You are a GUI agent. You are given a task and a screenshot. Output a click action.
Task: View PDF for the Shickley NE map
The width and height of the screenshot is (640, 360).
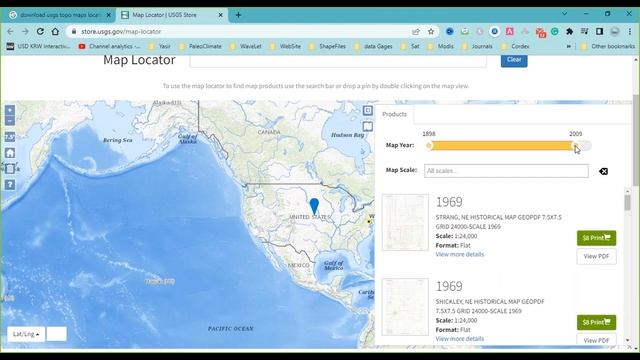tap(596, 340)
